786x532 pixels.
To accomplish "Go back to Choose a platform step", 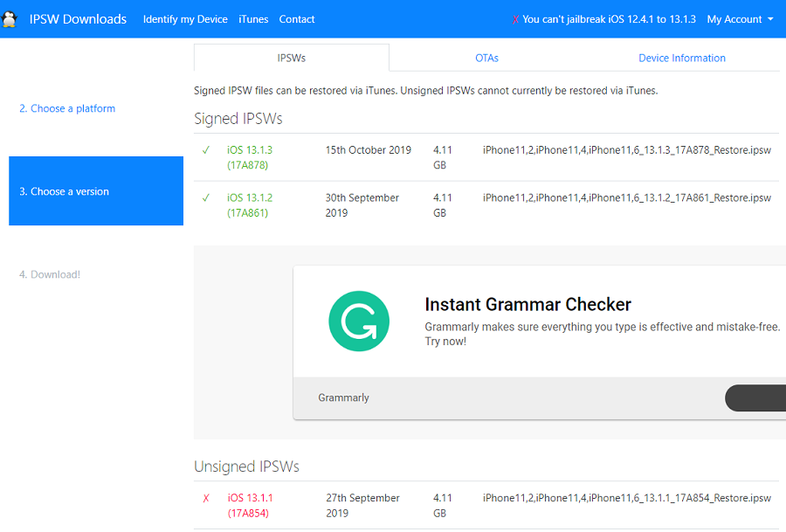I will [67, 108].
